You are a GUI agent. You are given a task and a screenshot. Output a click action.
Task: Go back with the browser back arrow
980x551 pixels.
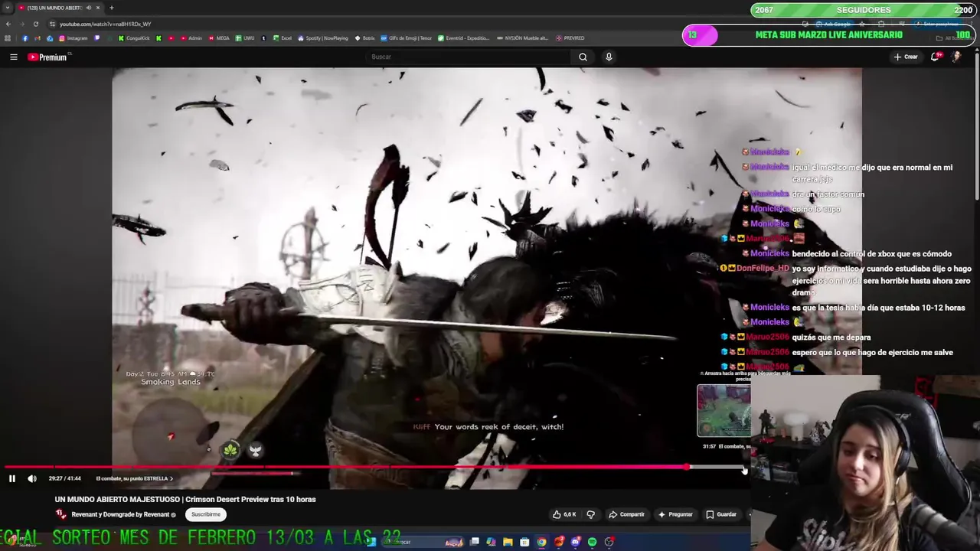(x=8, y=24)
